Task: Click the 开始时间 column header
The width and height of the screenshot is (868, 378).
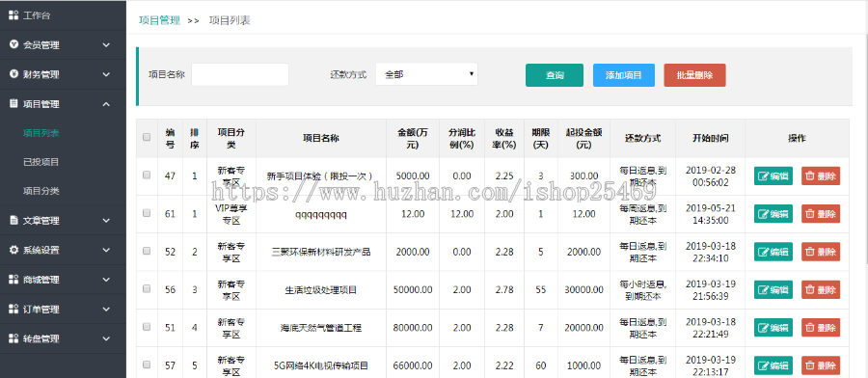Action: pos(710,138)
